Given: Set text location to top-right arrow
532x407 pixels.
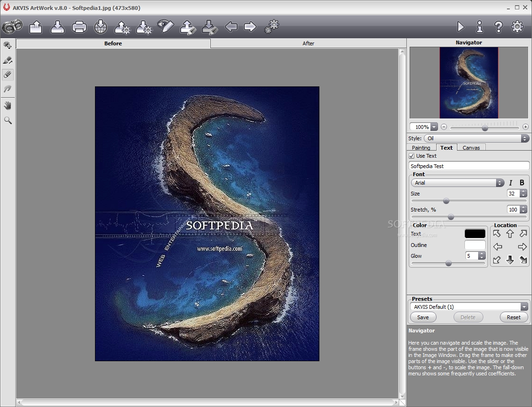Looking at the screenshot, I should coord(523,234).
